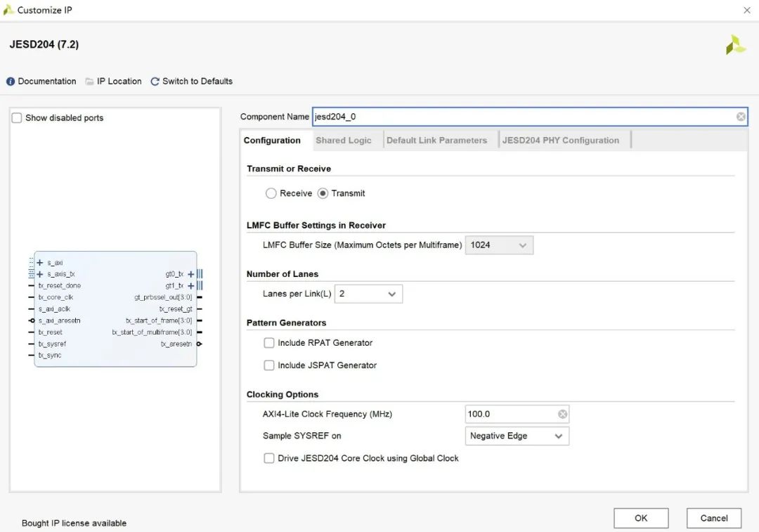Select the tx_reset port label
Viewport: 759px width, 532px height.
(51, 332)
